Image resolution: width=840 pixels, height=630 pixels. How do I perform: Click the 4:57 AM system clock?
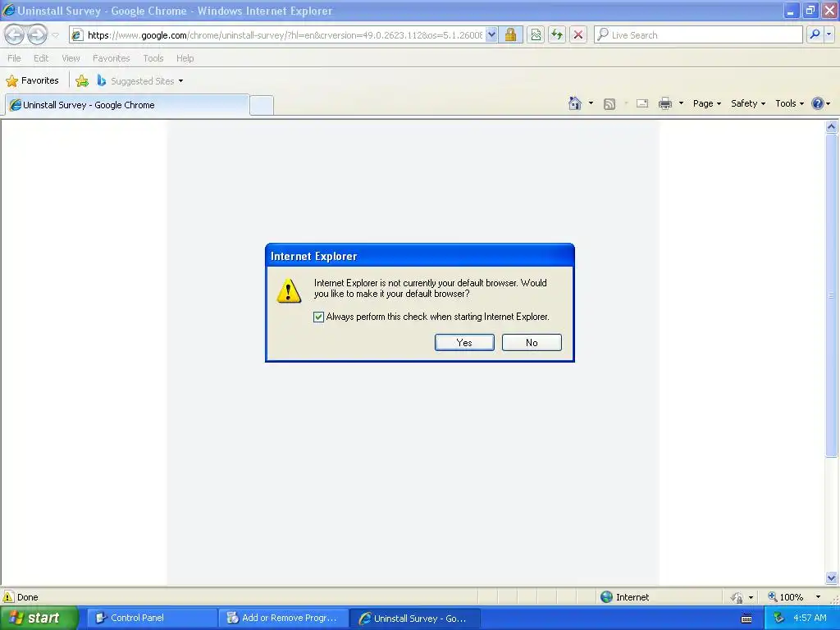tap(810, 619)
